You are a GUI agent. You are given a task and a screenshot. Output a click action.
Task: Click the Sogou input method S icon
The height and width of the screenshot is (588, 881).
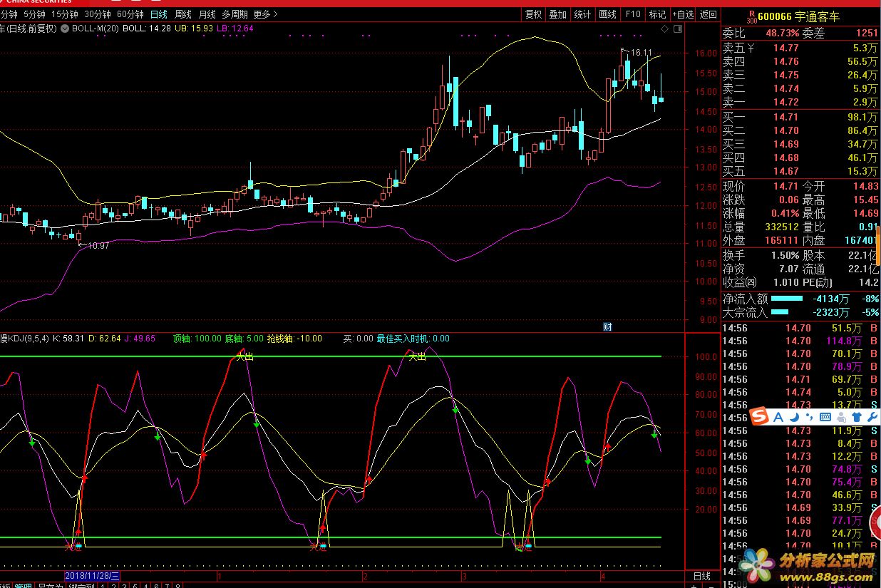tap(758, 416)
